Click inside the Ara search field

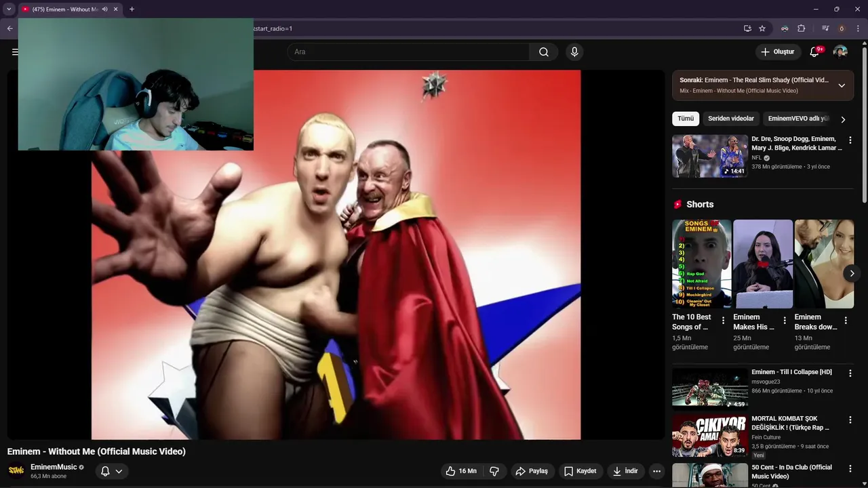[x=408, y=52]
